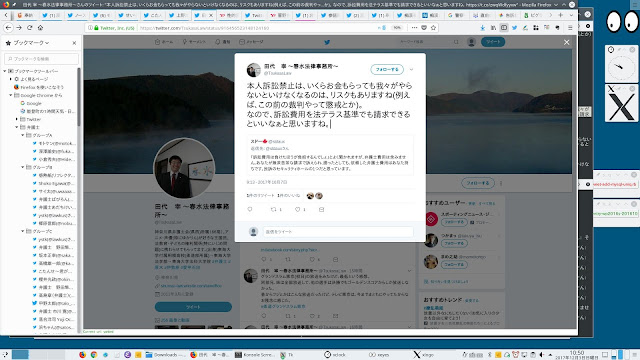Click the bookmarks search field

41,59
